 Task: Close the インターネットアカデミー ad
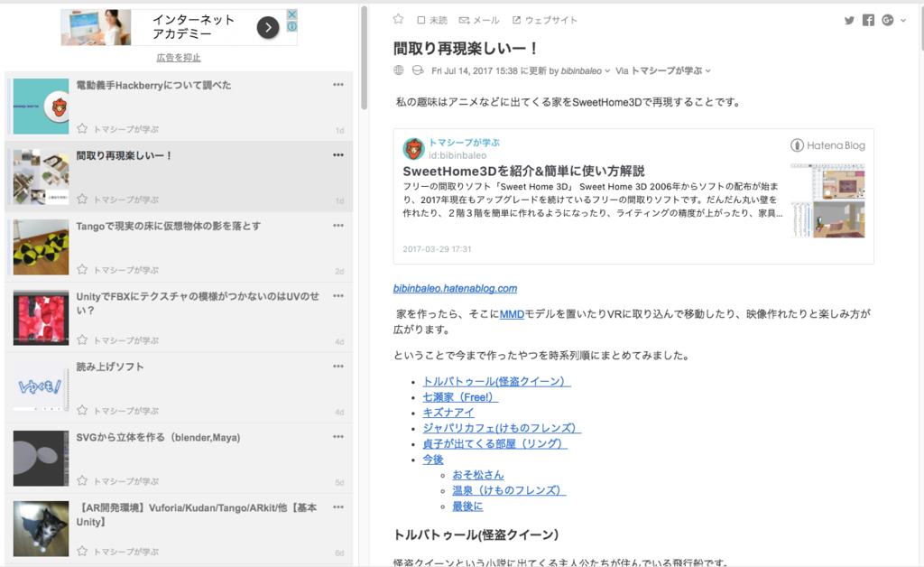tap(291, 14)
